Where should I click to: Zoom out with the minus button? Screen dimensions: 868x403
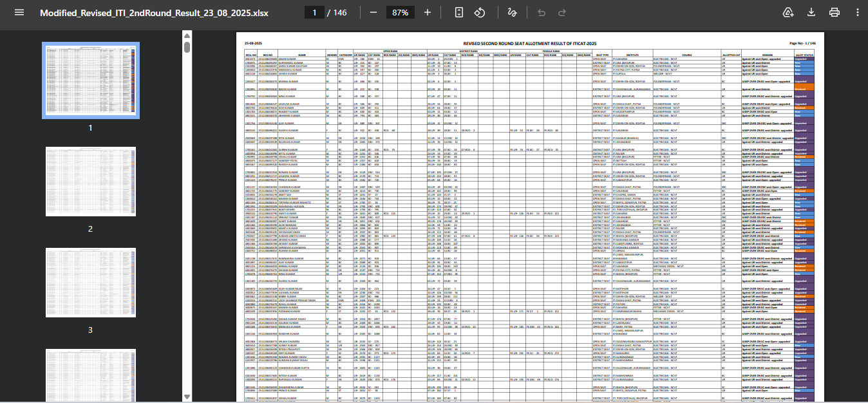tap(372, 13)
